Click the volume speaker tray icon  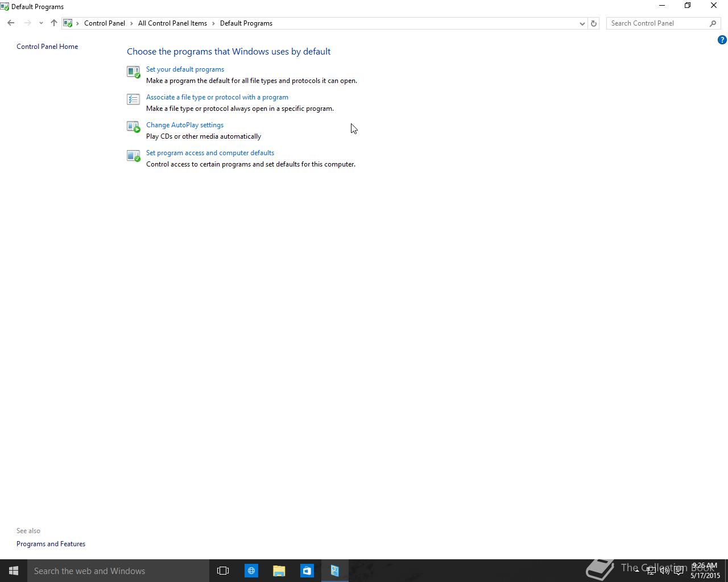coord(664,571)
